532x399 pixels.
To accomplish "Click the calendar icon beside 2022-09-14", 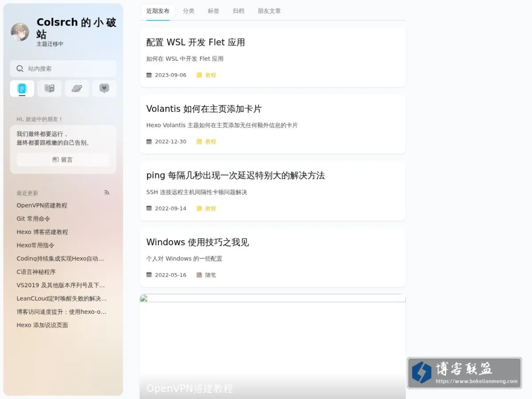I will coord(149,208).
